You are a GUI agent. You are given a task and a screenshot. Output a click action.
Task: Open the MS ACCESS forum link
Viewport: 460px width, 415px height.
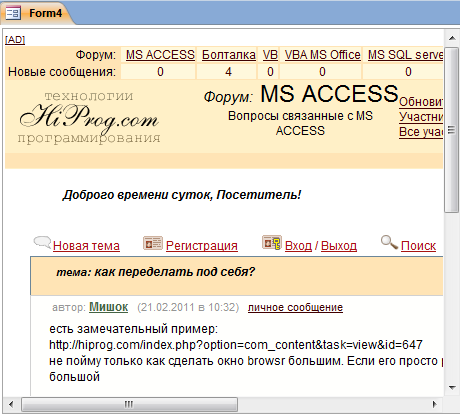point(160,55)
